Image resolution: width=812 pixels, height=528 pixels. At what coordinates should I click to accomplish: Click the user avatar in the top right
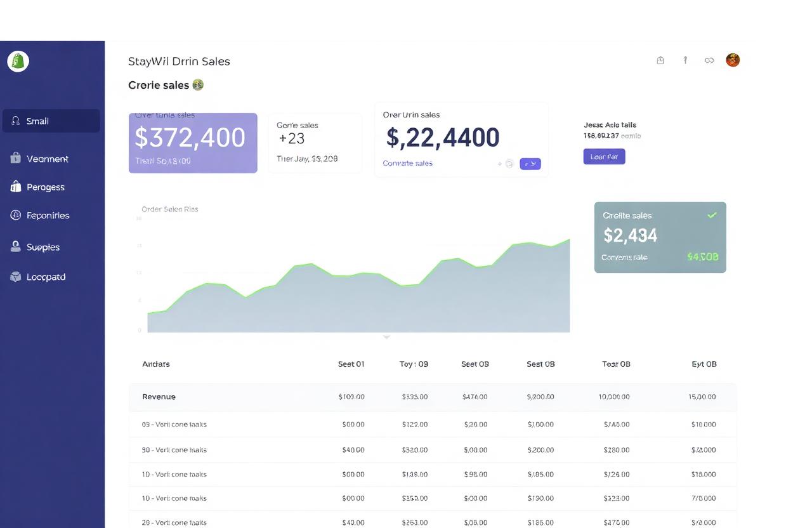pyautogui.click(x=733, y=60)
